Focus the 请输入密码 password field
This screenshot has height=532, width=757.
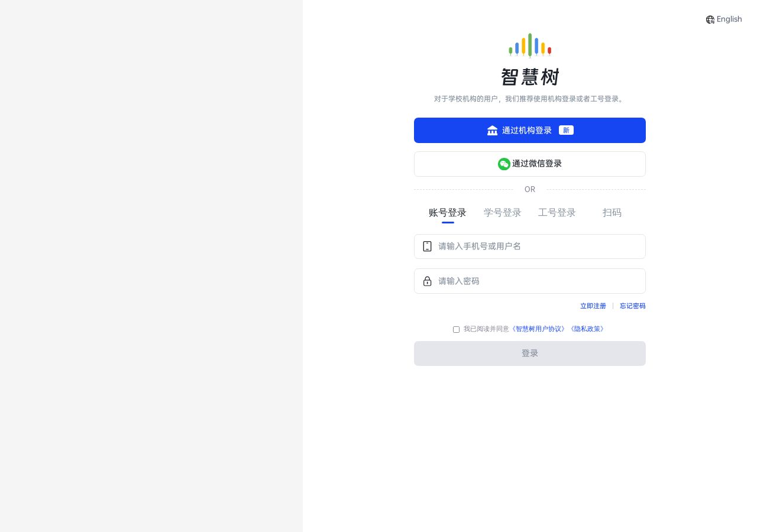coord(530,281)
